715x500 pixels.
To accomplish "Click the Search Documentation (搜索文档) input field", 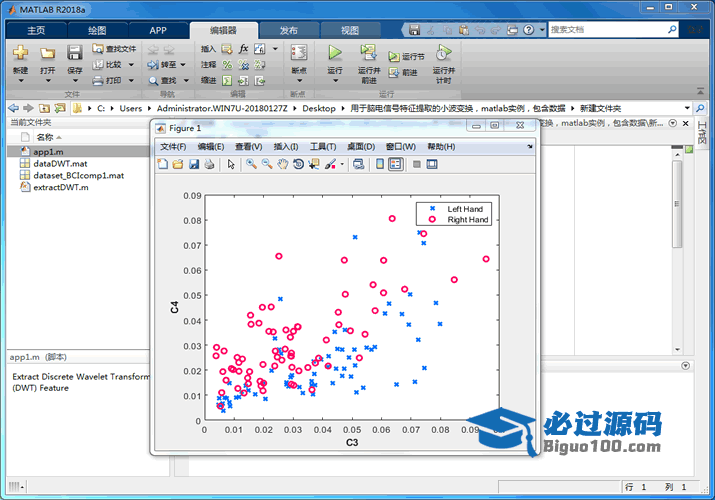I will click(608, 30).
